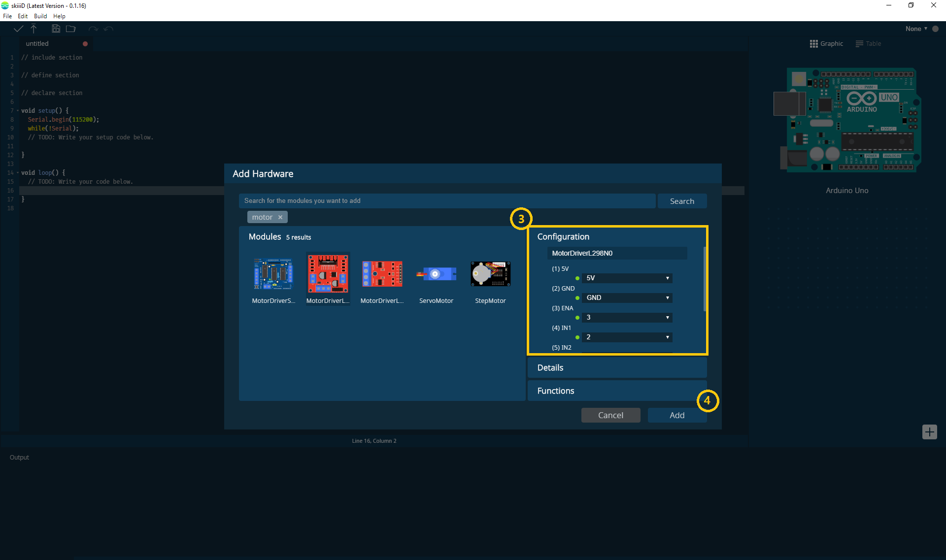
Task: Toggle the GND green indicator
Action: pyautogui.click(x=577, y=297)
